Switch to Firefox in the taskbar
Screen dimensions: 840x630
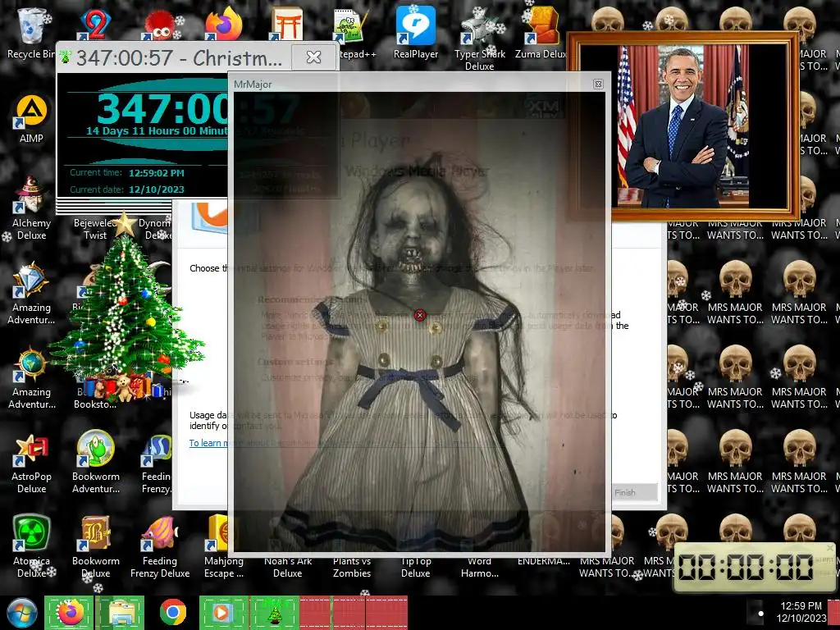69,613
